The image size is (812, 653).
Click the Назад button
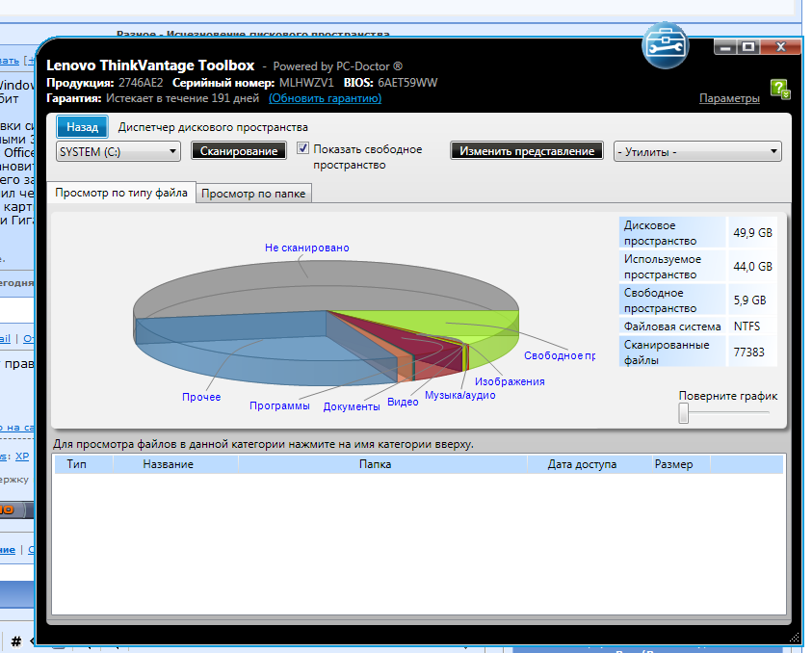pos(82,127)
